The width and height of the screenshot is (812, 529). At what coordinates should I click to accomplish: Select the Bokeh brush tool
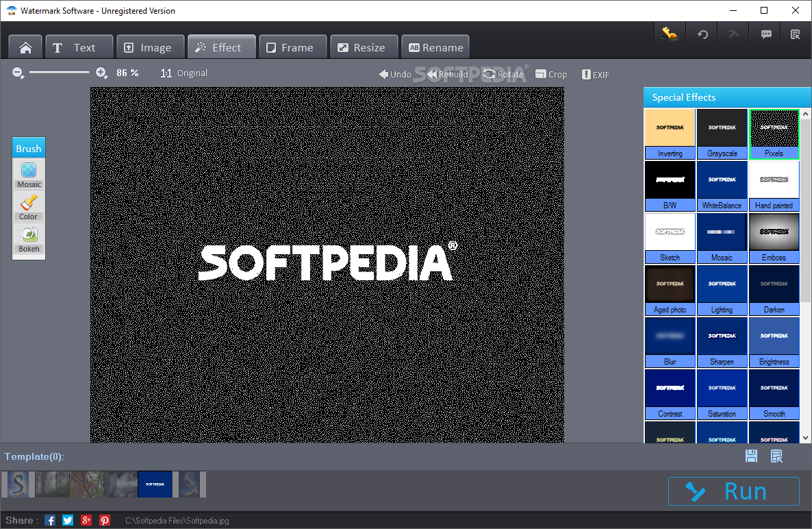coord(29,239)
